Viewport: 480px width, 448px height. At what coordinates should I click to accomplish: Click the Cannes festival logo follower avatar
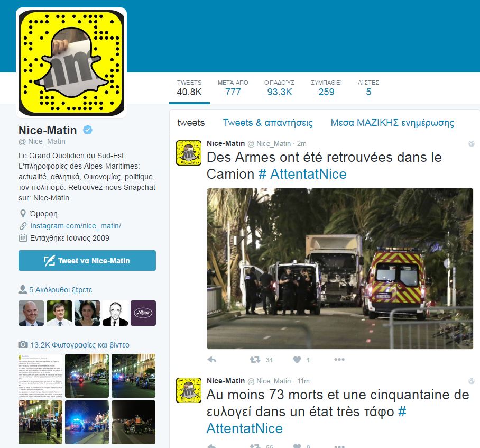pyautogui.click(x=143, y=313)
